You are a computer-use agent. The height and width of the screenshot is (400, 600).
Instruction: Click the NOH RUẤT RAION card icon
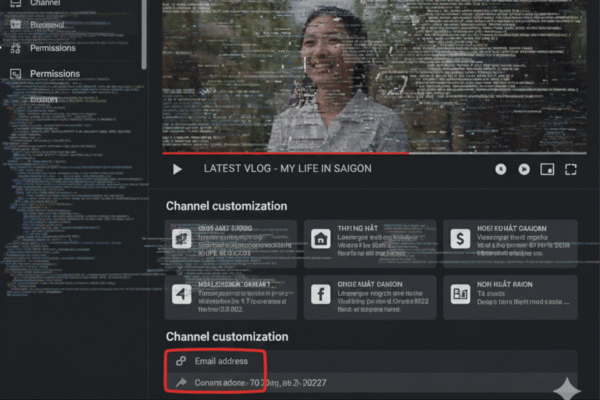point(460,294)
